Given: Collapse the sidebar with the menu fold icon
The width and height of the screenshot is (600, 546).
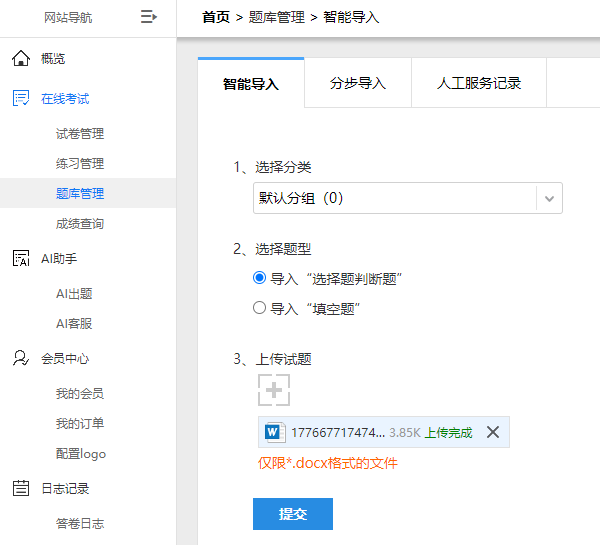Looking at the screenshot, I should (x=148, y=17).
